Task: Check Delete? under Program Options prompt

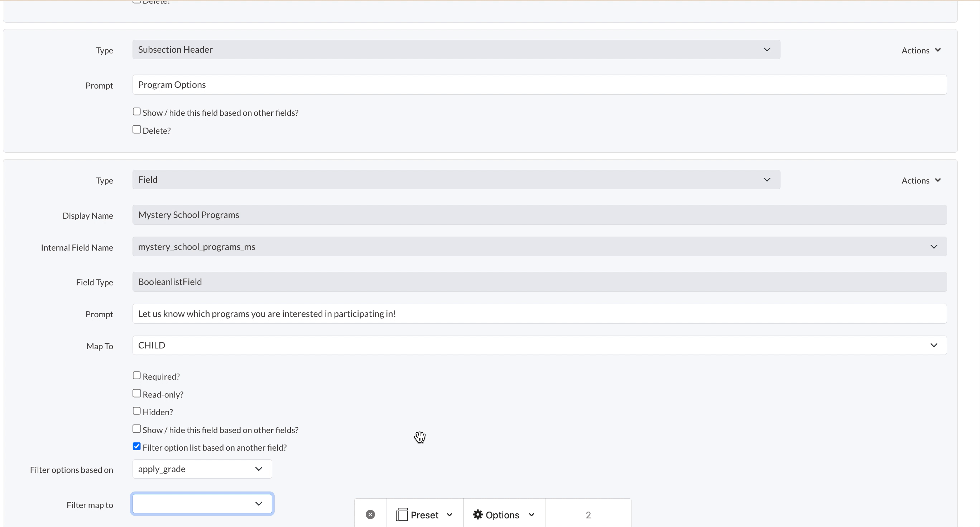Action: (136, 129)
